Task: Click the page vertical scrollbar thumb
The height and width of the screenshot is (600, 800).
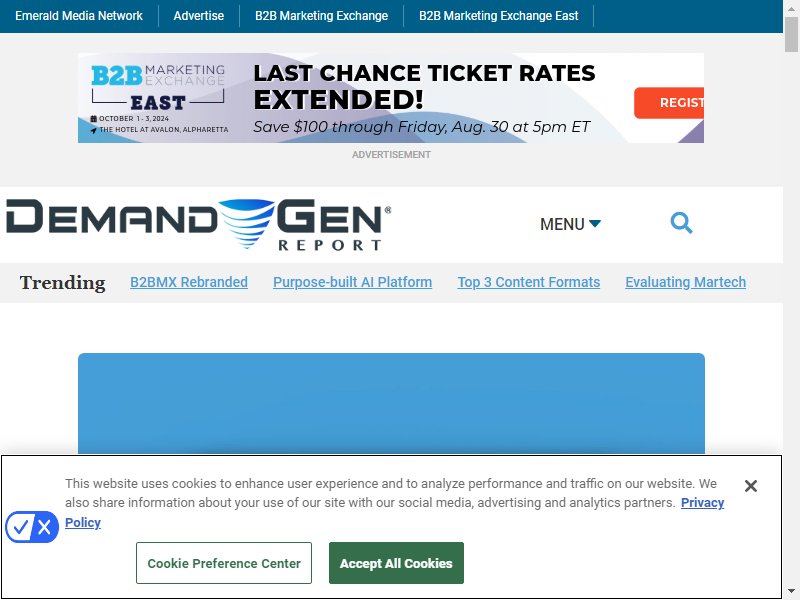Action: pyautogui.click(x=791, y=34)
